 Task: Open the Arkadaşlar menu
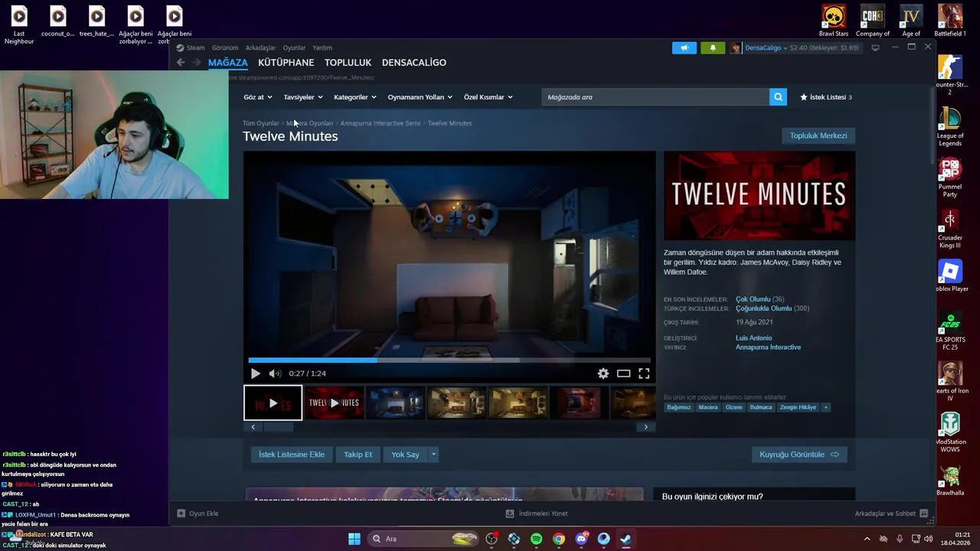(x=261, y=47)
